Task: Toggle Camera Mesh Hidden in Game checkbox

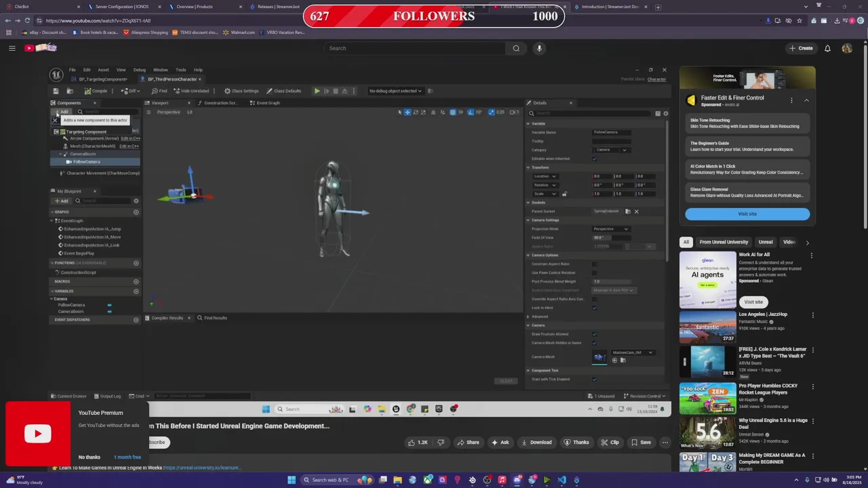Action: 594,343
